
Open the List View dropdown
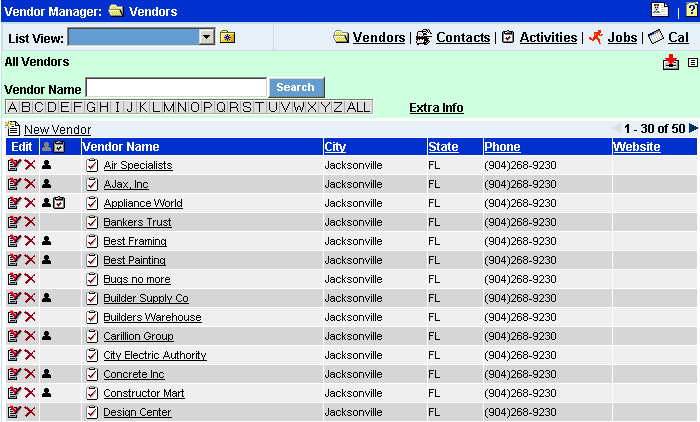tap(207, 37)
